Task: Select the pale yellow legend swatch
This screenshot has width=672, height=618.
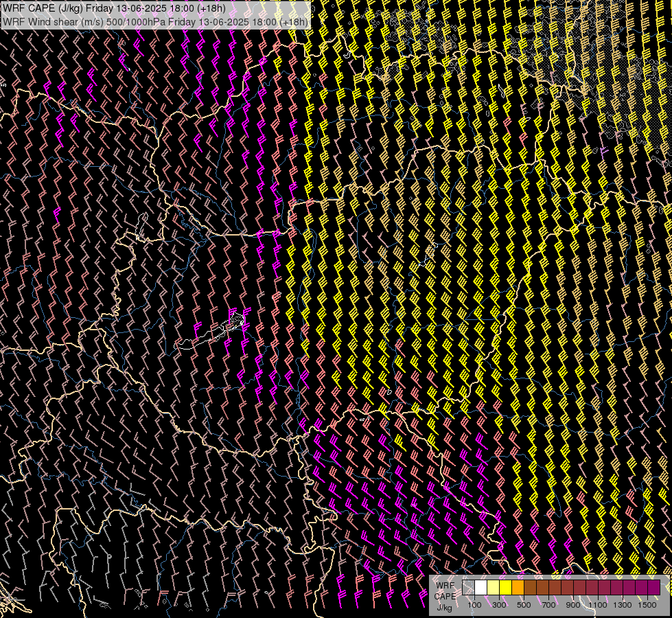Action: [494, 587]
